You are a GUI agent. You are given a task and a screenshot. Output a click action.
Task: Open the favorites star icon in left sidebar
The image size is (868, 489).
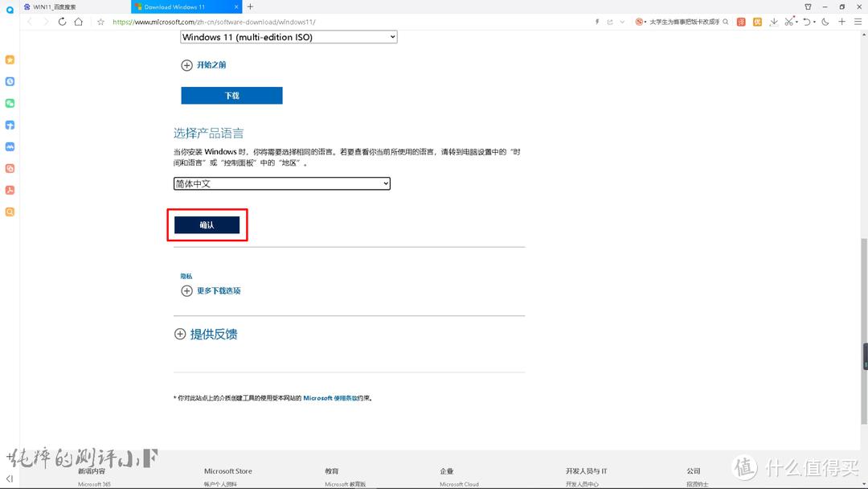(10, 60)
